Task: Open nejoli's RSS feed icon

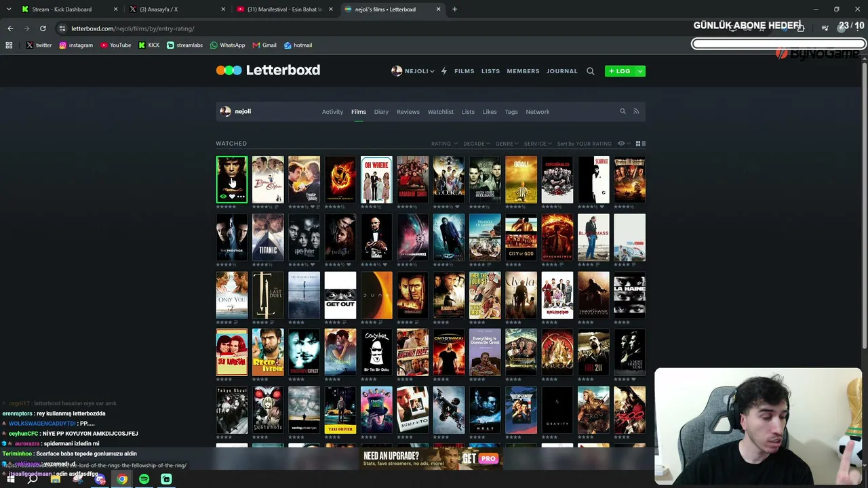Action: pyautogui.click(x=636, y=111)
